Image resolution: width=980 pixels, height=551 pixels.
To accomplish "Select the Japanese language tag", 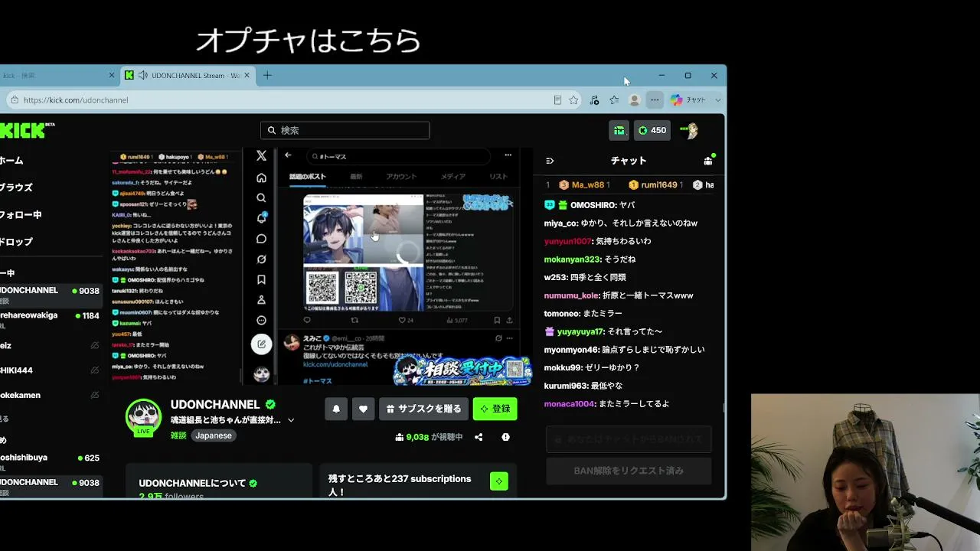I will point(214,435).
